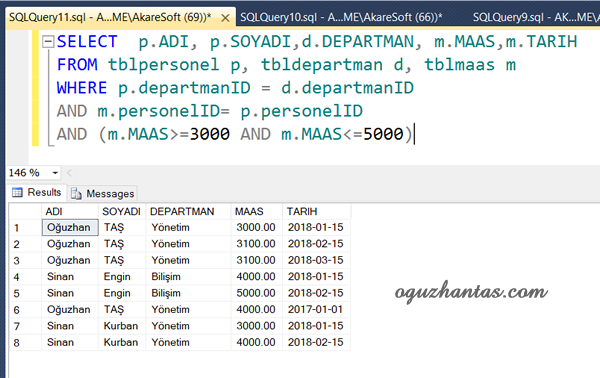Image resolution: width=600 pixels, height=378 pixels.
Task: Click the 5000.00 salary cell
Action: click(257, 293)
